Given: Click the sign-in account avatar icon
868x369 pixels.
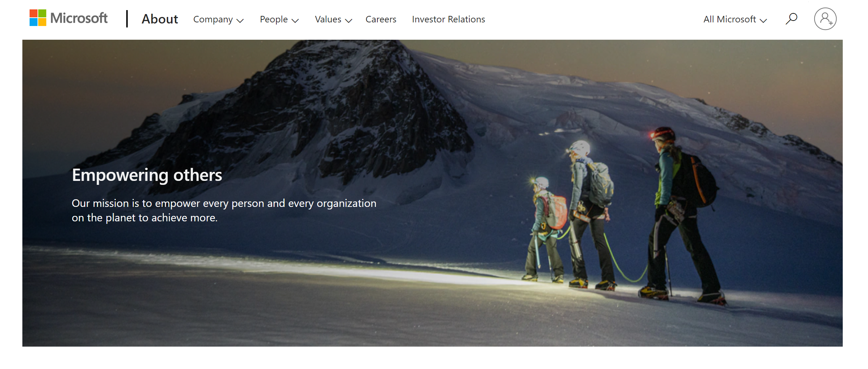Looking at the screenshot, I should pyautogui.click(x=825, y=19).
